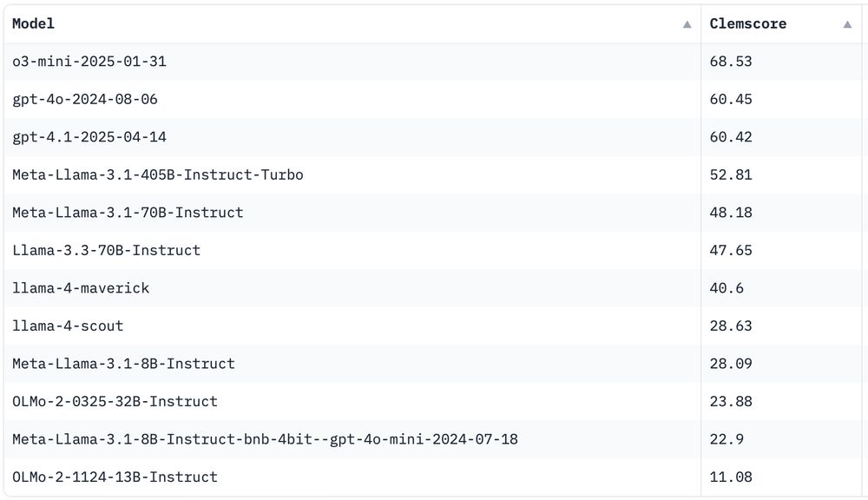This screenshot has height=500, width=868.
Task: Select the Meta-Llama-3.1-8B-Instruct model cell
Action: [x=352, y=364]
